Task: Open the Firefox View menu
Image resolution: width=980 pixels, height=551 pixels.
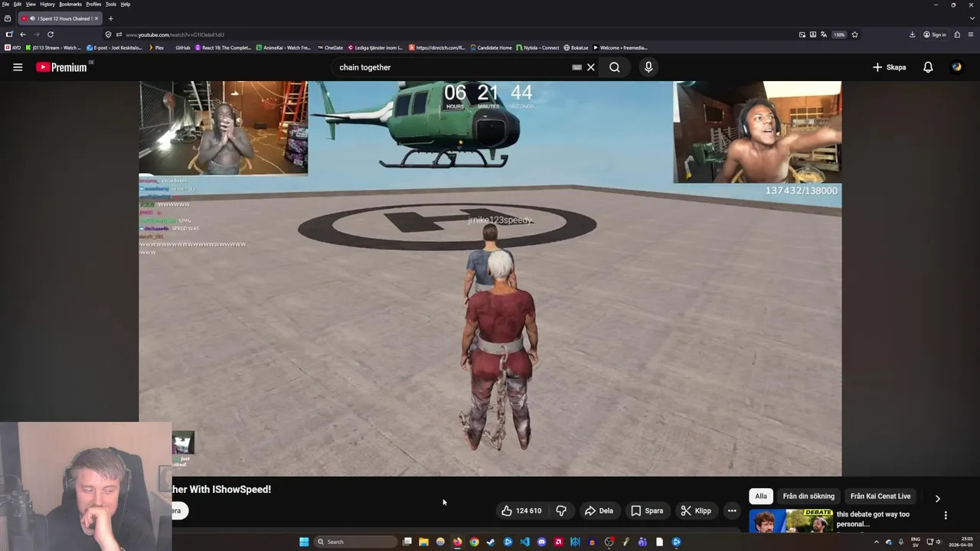Action: 31,4
